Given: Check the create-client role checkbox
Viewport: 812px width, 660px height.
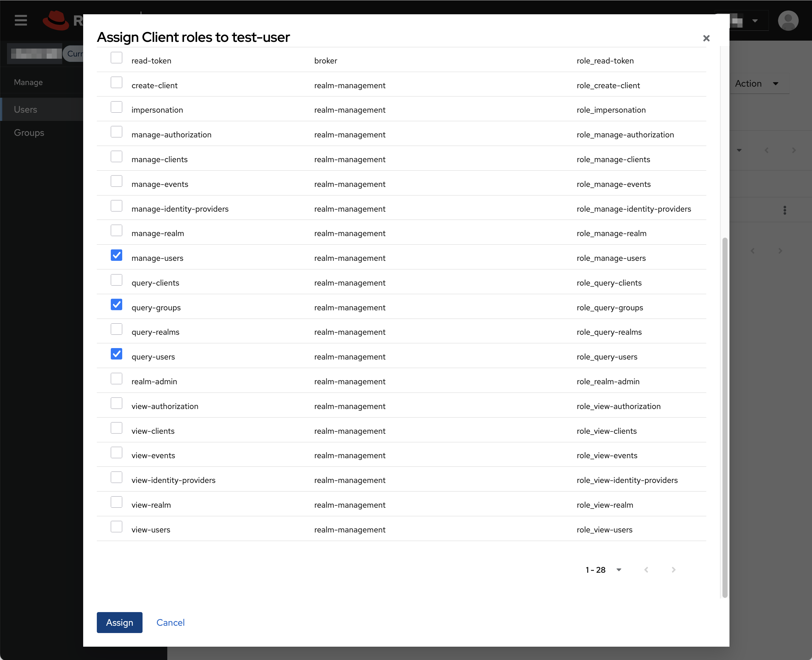Looking at the screenshot, I should [116, 82].
